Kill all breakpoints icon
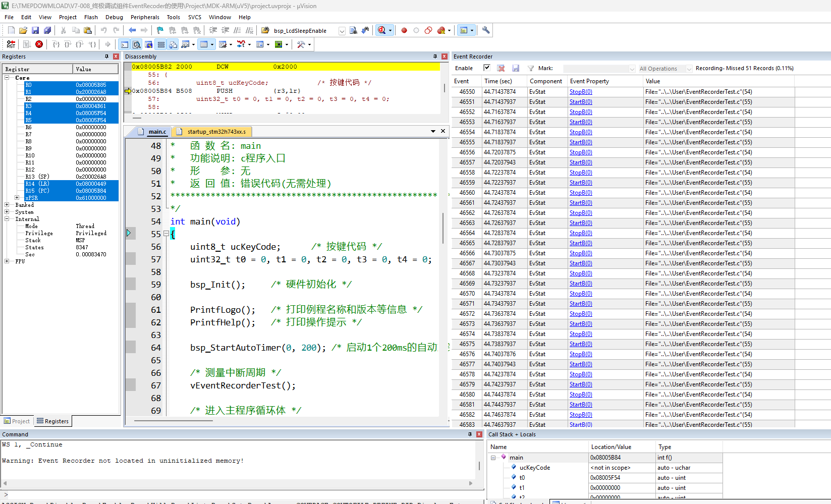Image resolution: width=831 pixels, height=504 pixels. point(441,30)
